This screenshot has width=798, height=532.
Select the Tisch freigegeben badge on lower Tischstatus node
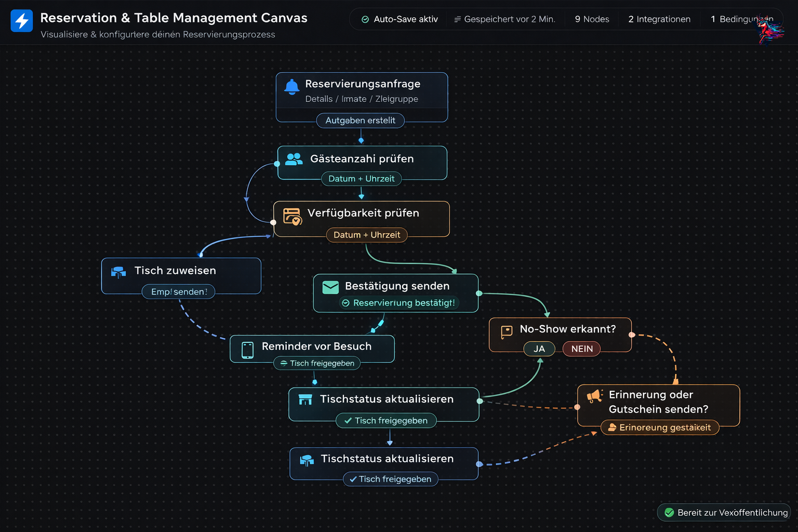point(390,479)
